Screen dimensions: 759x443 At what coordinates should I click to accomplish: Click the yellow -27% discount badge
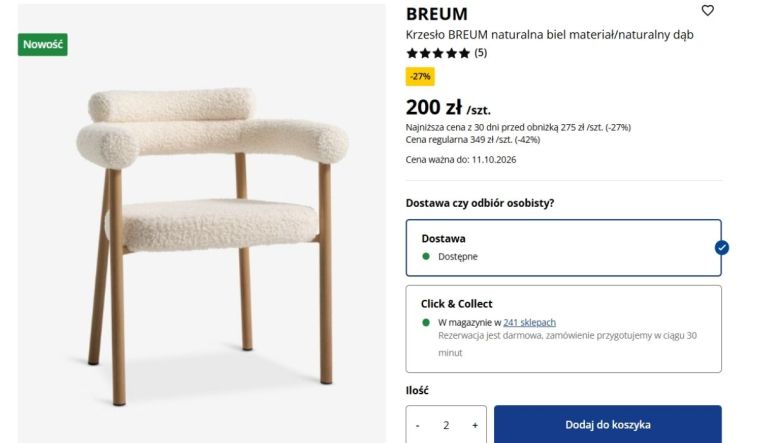click(x=420, y=76)
